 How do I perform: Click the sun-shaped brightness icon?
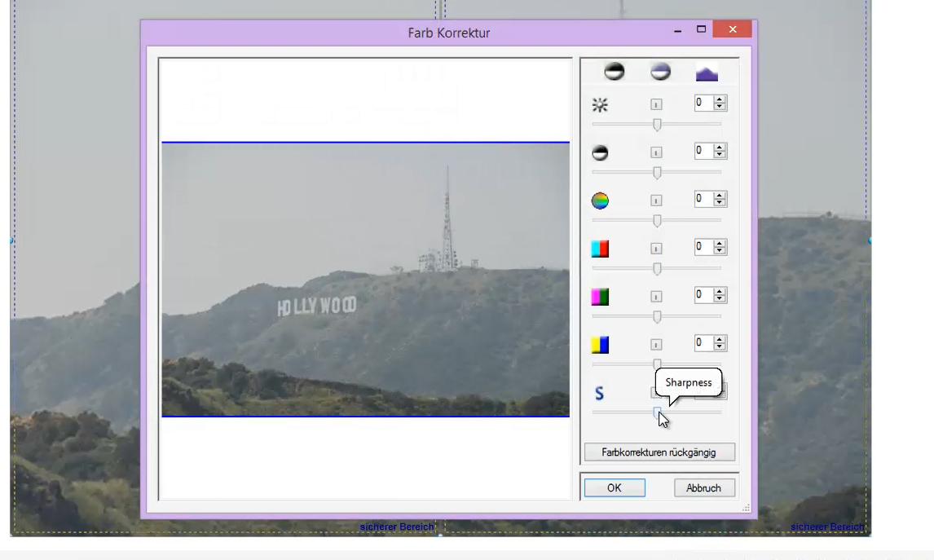[600, 105]
